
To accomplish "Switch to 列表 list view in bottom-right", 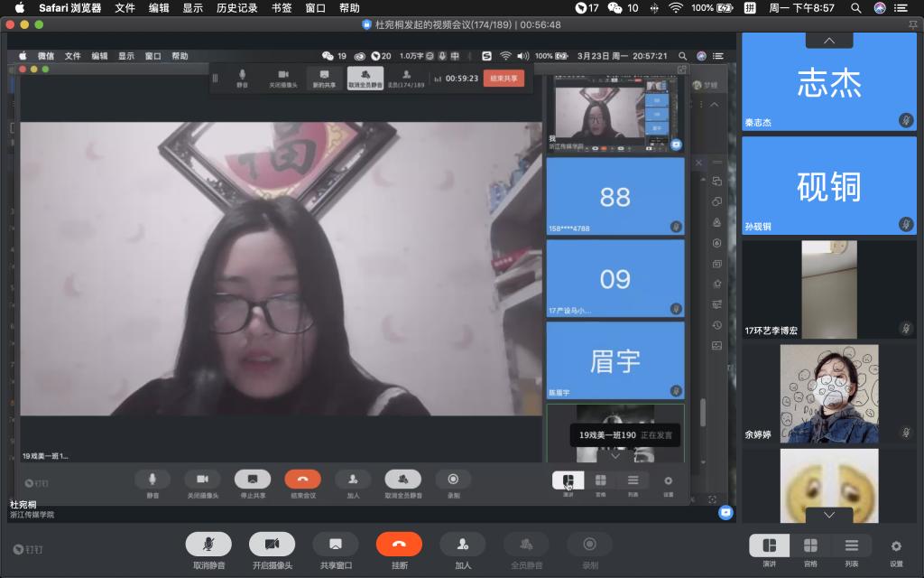I will click(x=852, y=545).
